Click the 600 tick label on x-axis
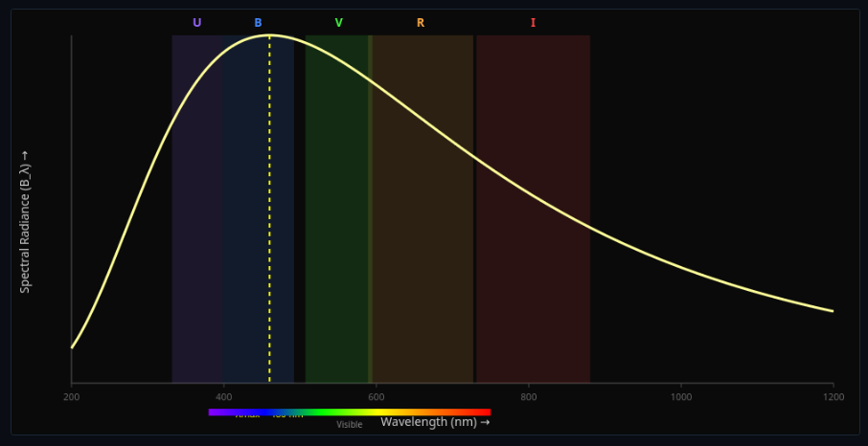Viewport: 868px width, 446px height. coord(376,396)
